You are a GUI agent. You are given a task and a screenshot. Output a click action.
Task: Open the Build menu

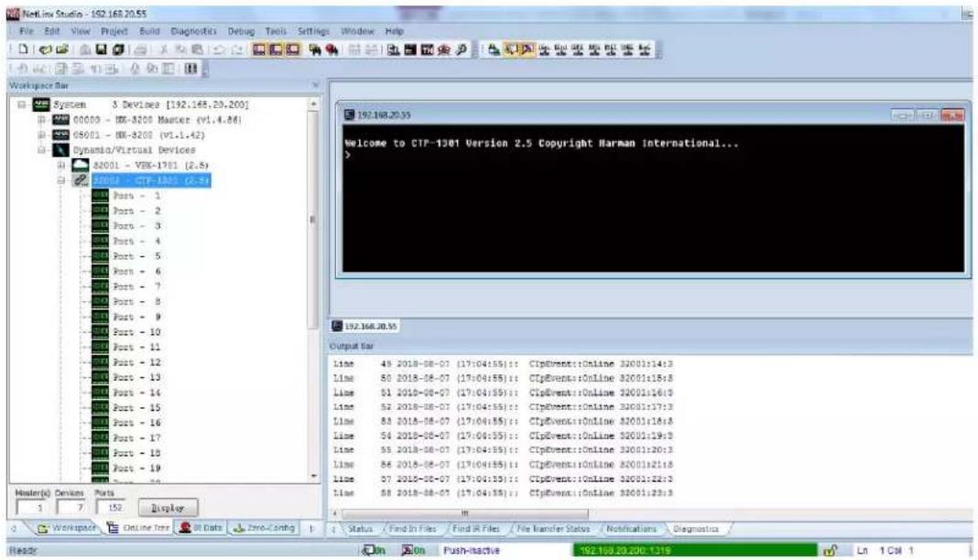tap(149, 31)
